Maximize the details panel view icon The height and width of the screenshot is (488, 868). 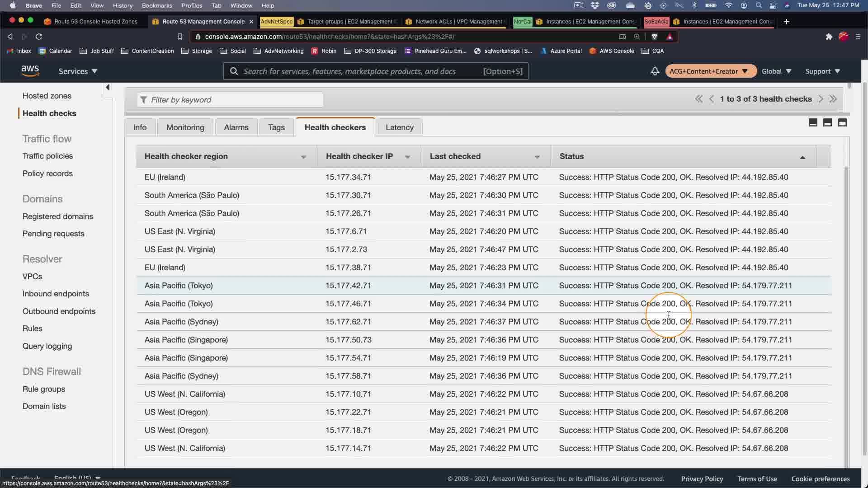click(x=842, y=122)
